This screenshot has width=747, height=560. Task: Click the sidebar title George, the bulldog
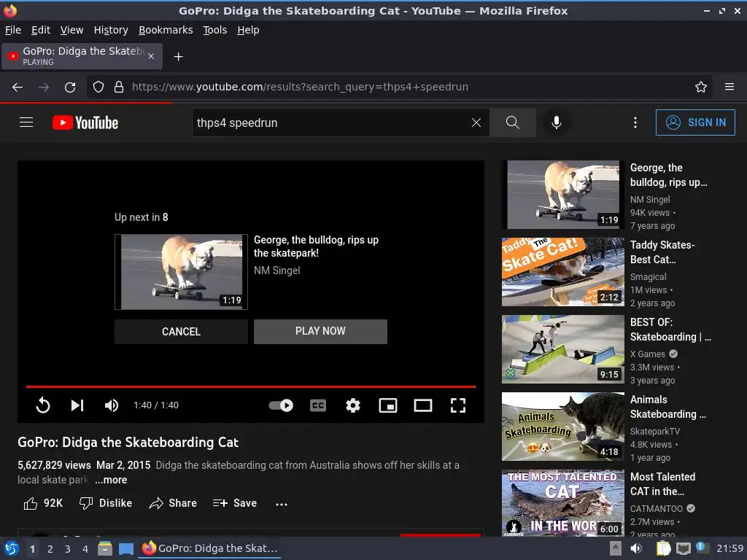click(x=668, y=175)
